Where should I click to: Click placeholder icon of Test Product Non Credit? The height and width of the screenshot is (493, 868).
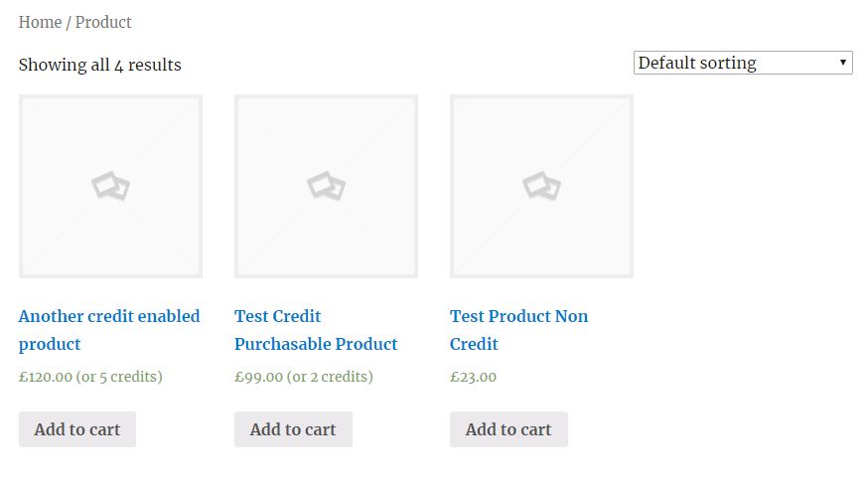pos(541,186)
